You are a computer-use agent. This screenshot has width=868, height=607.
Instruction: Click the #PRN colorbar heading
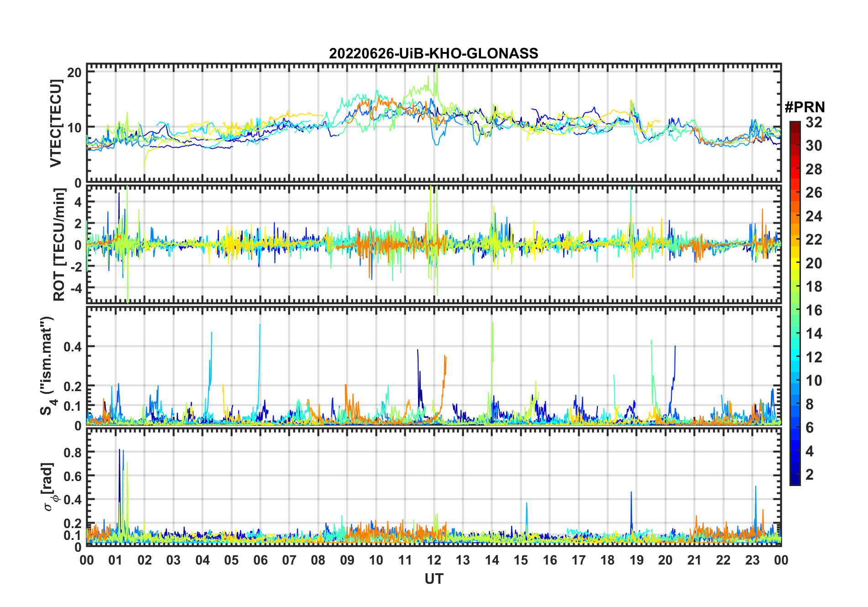click(805, 107)
